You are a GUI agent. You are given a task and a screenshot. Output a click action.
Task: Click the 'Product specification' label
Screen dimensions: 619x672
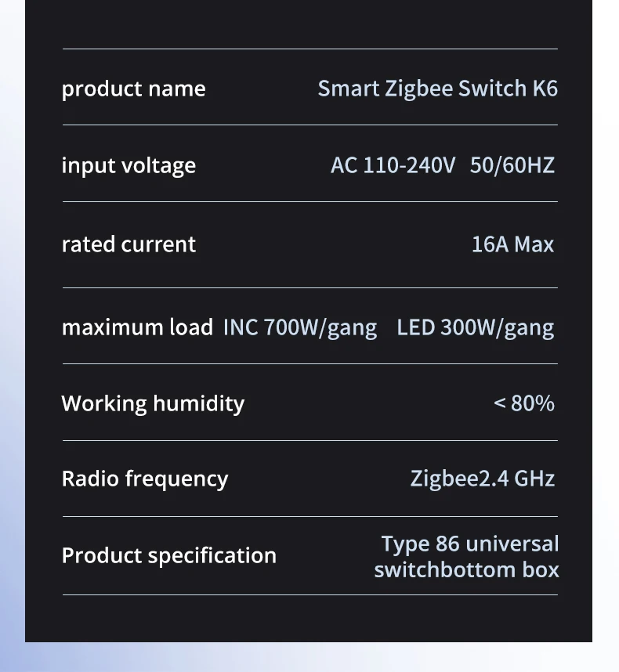169,556
